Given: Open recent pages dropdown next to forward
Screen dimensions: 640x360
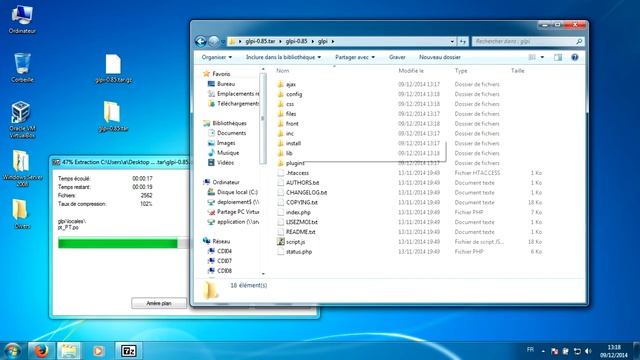Looking at the screenshot, I should pyautogui.click(x=223, y=42).
